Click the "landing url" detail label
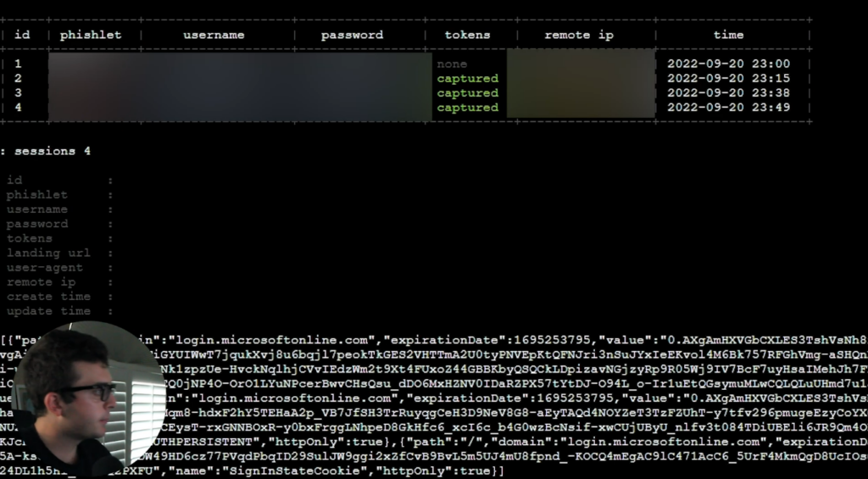Screen dimensions: 868x479 [x=48, y=253]
